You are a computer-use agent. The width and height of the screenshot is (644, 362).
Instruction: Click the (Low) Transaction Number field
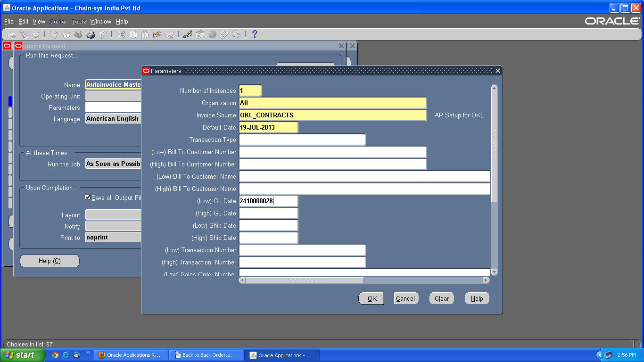point(302,250)
